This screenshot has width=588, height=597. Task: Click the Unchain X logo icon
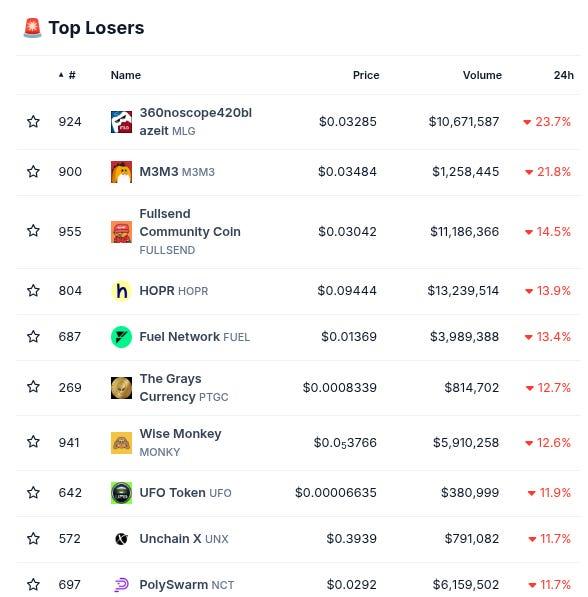pos(121,539)
